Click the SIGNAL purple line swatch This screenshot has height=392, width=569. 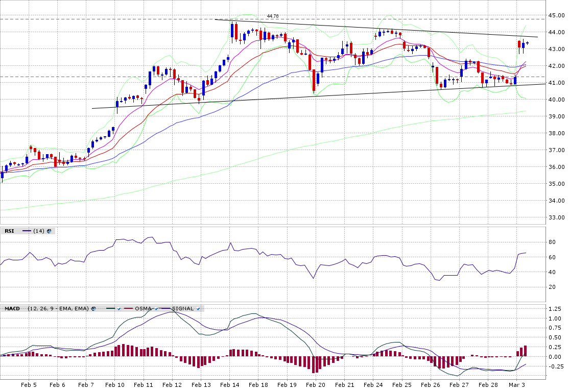coord(166,309)
